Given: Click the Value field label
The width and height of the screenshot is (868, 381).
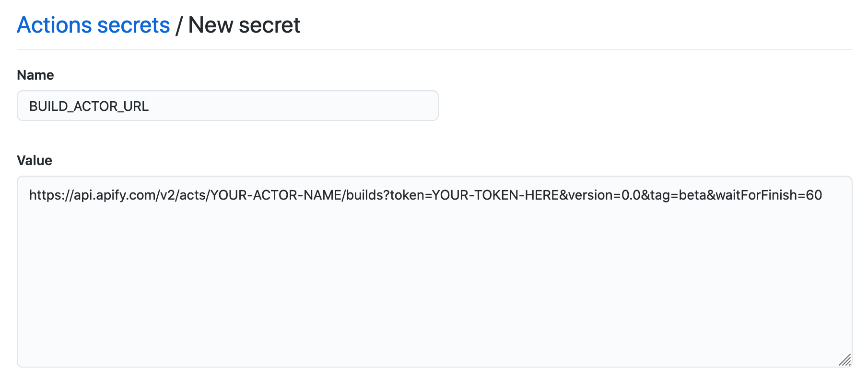Looking at the screenshot, I should (x=34, y=160).
